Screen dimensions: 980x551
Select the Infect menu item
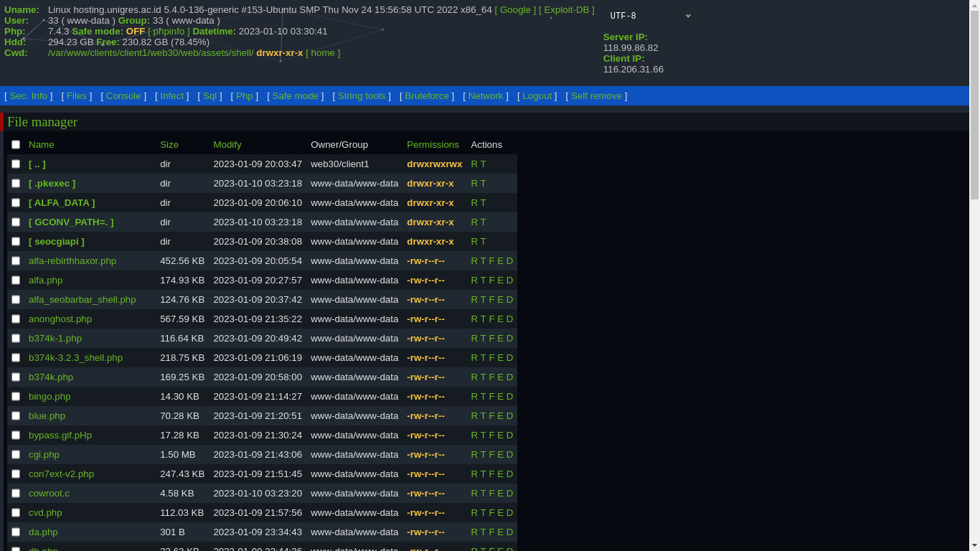coord(172,96)
